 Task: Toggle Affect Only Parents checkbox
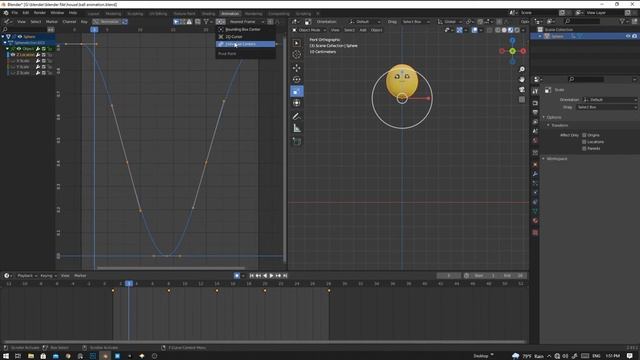[584, 149]
